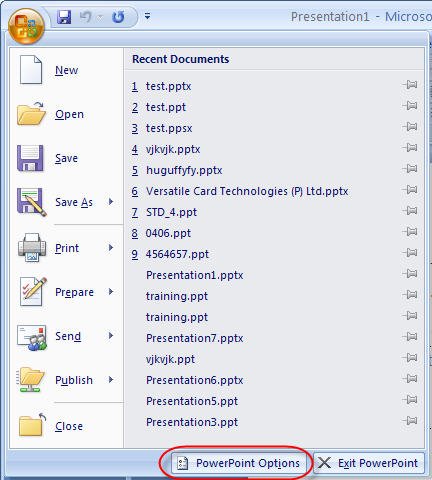Pin test.ppt to the recent list
This screenshot has height=480, width=432.
[x=410, y=106]
